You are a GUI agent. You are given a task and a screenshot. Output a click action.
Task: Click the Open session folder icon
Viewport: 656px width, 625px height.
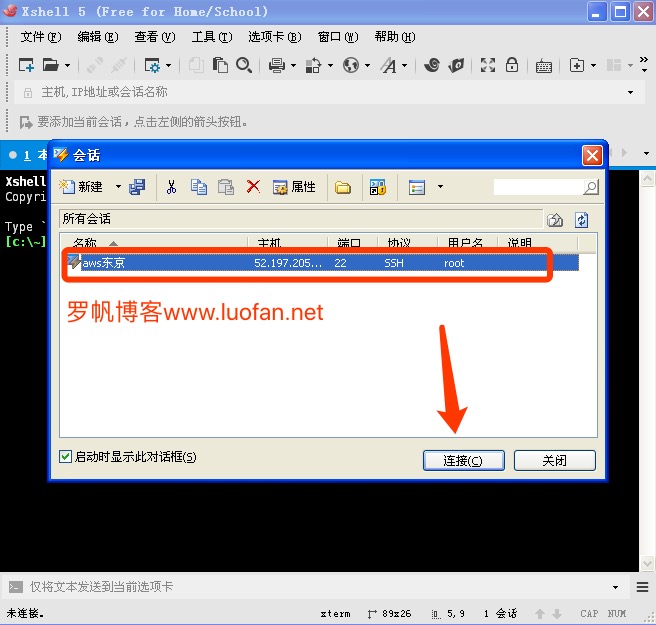coord(51,65)
